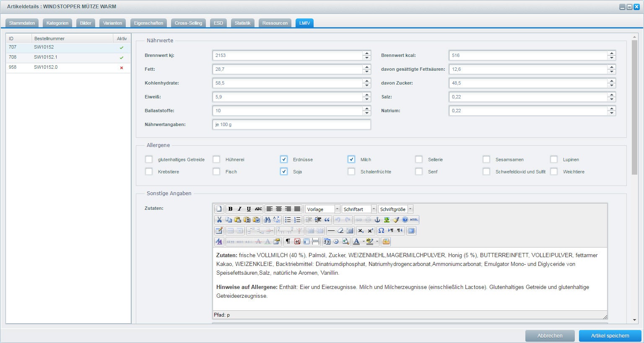Apply the blockquote format
The width and height of the screenshot is (644, 343).
pos(327,220)
